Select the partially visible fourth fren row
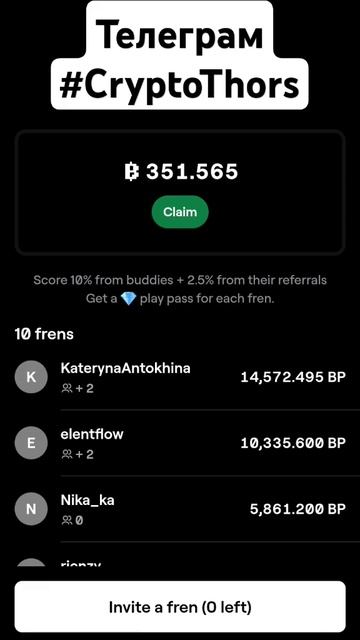360x640 pixels. (180, 562)
